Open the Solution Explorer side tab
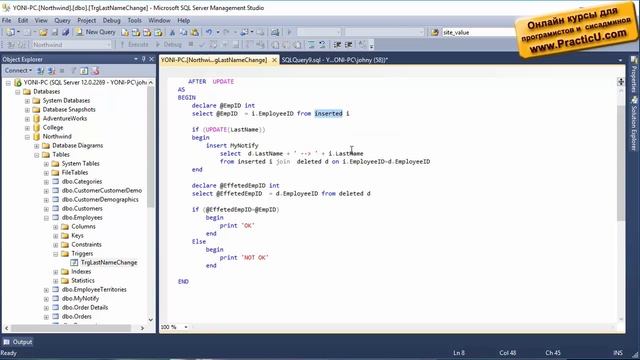Image resolution: width=640 pixels, height=360 pixels. pos(634,124)
